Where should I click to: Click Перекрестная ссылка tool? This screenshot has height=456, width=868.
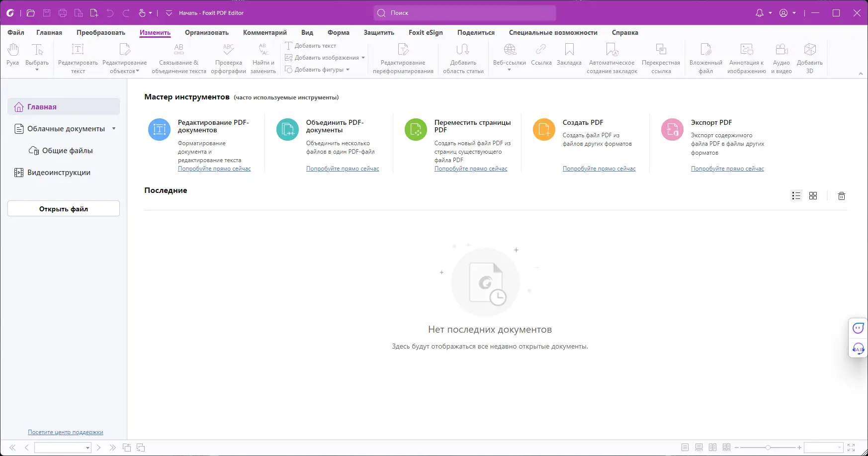point(661,58)
